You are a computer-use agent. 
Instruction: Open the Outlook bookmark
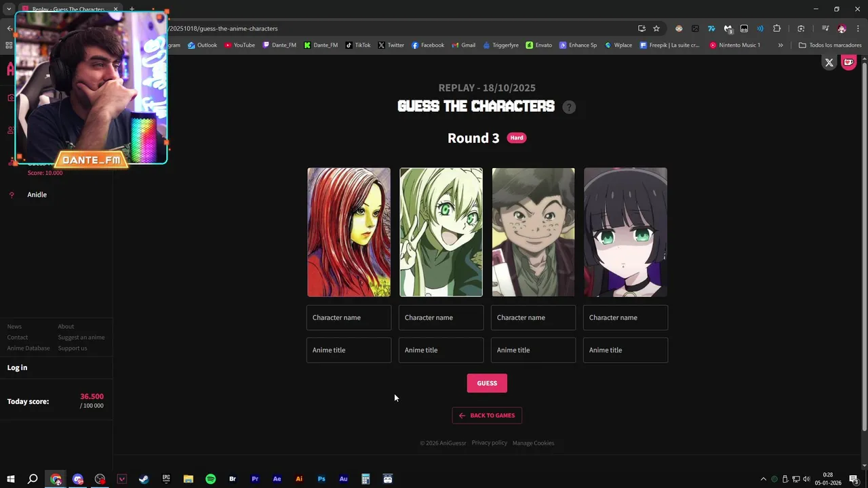[202, 45]
